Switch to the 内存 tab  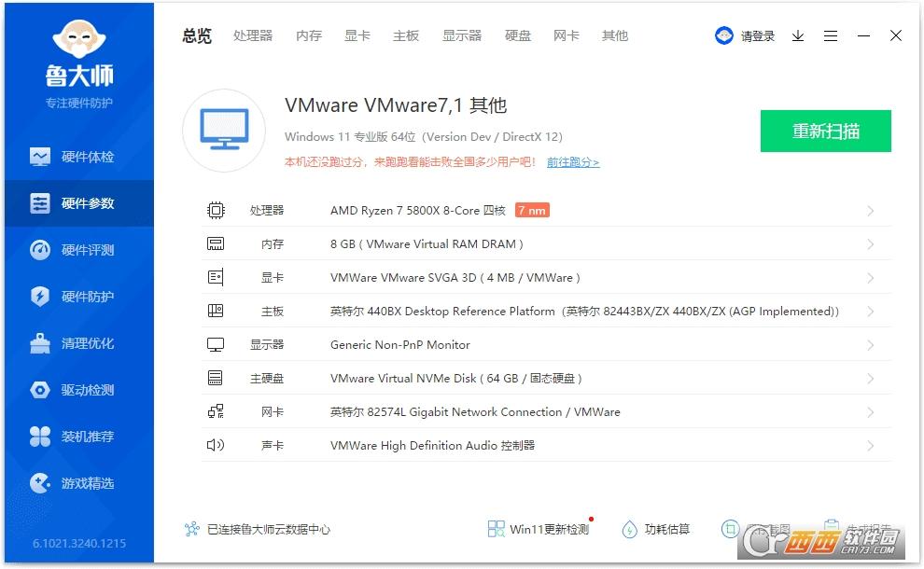309,36
